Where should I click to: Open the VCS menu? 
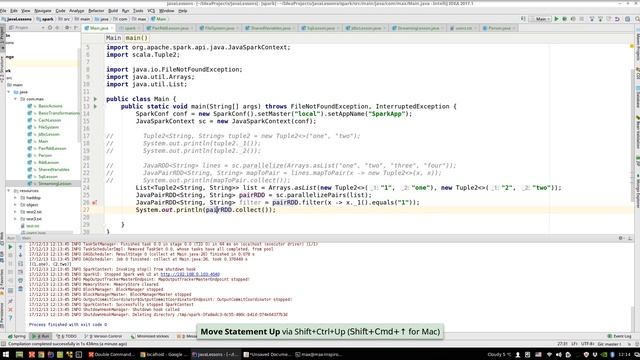(x=151, y=11)
